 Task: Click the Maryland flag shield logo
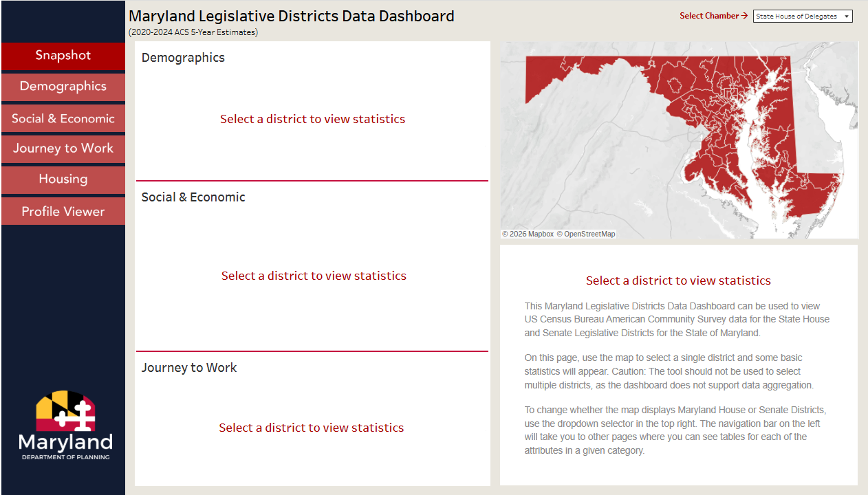pyautogui.click(x=65, y=411)
